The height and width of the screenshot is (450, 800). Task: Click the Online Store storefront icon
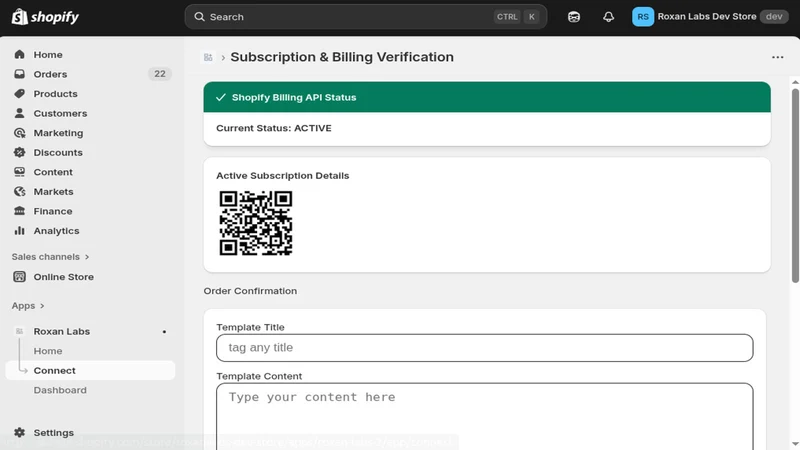tap(19, 277)
